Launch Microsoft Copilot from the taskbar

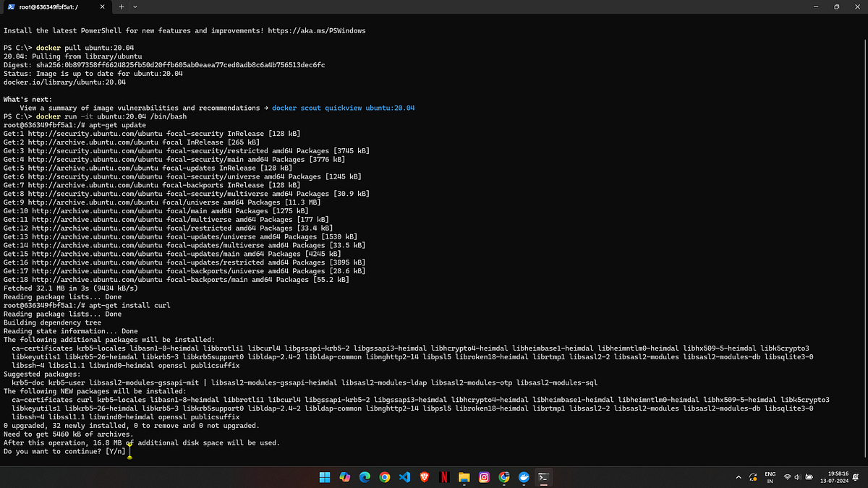click(x=344, y=477)
